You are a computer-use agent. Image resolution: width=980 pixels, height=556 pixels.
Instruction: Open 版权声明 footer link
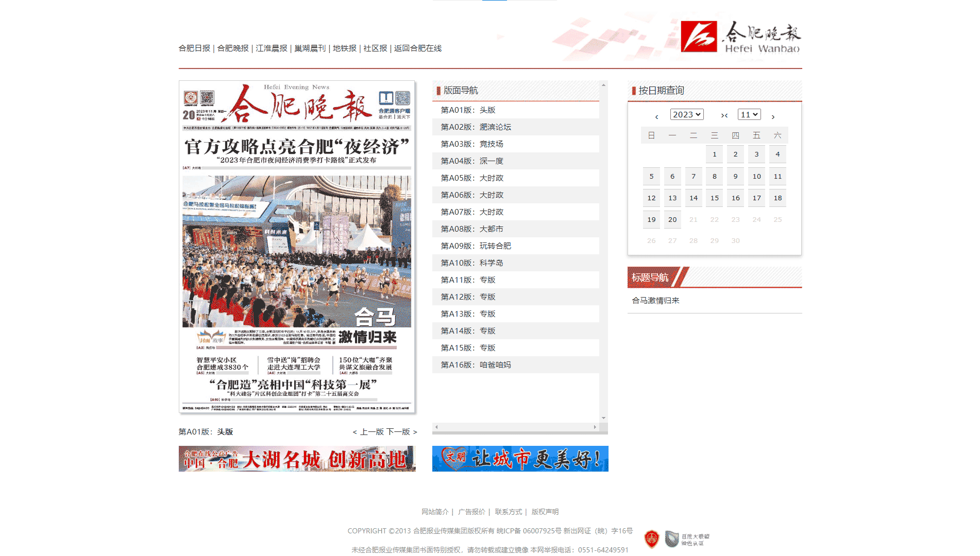coord(545,512)
